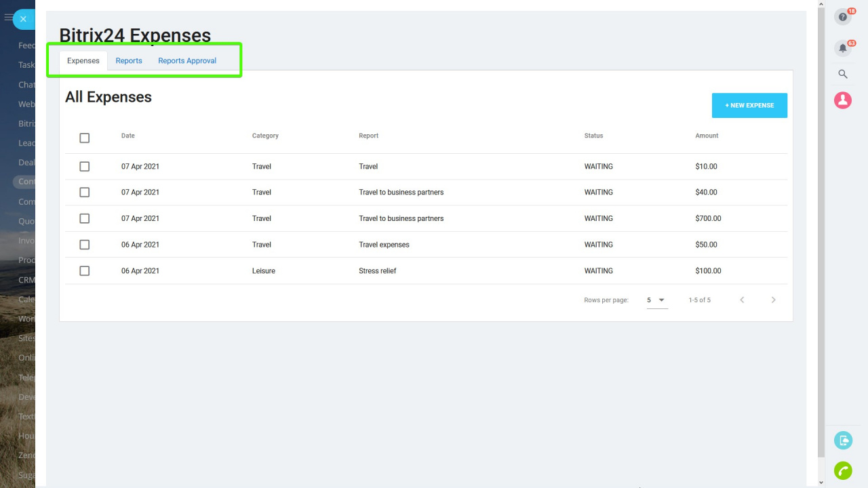Go to next page arrow
The height and width of the screenshot is (488, 868).
coord(773,300)
